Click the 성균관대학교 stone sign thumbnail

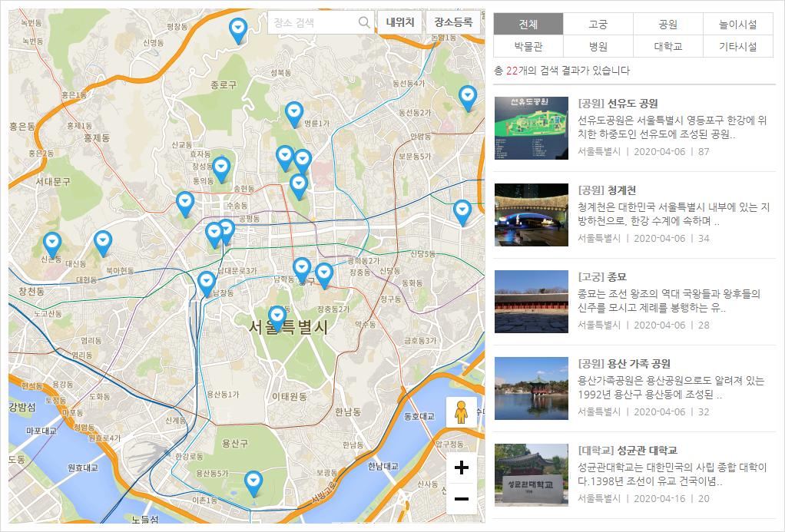pyautogui.click(x=532, y=475)
